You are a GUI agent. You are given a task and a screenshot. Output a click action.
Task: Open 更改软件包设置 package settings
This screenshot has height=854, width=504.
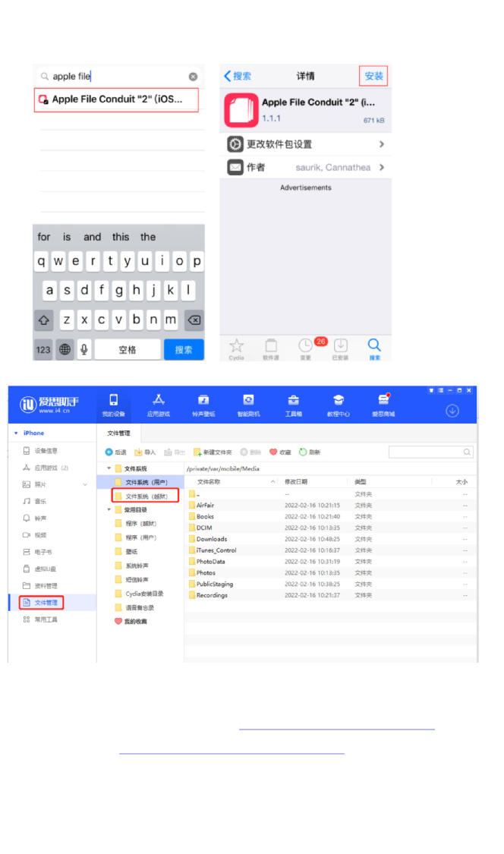click(306, 144)
